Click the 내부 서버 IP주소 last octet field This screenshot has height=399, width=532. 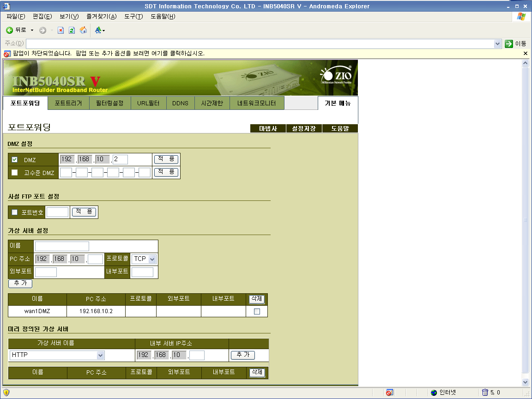[197, 355]
